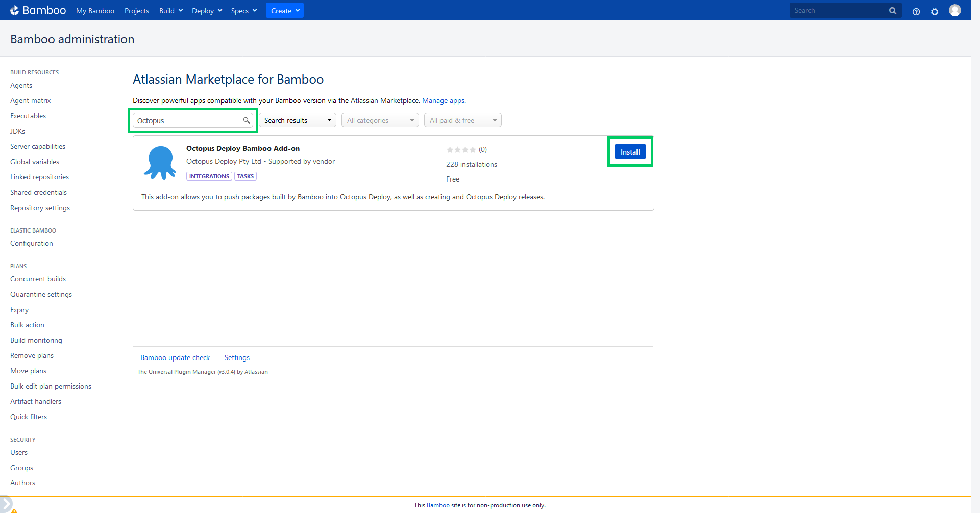This screenshot has width=980, height=513.
Task: Expand the collapsed sidebar chevron at bottom left
Action: [6, 503]
